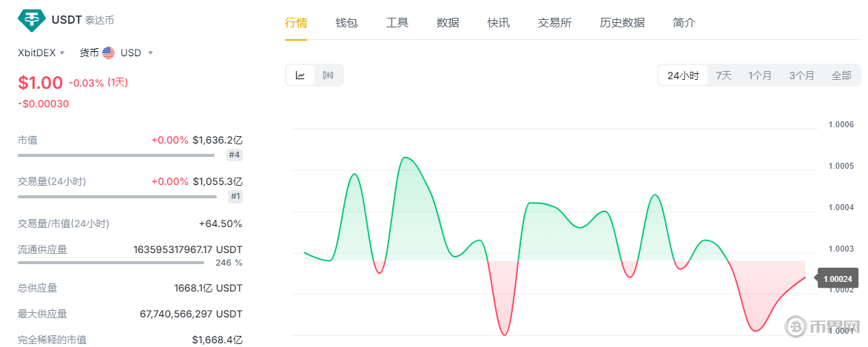Viewport: 868px width, 347px height.
Task: Click the US flag currency icon
Action: 109,53
